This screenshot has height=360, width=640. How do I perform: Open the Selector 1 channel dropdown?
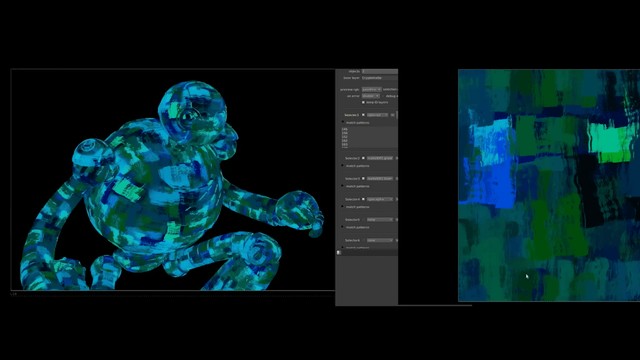(378, 115)
